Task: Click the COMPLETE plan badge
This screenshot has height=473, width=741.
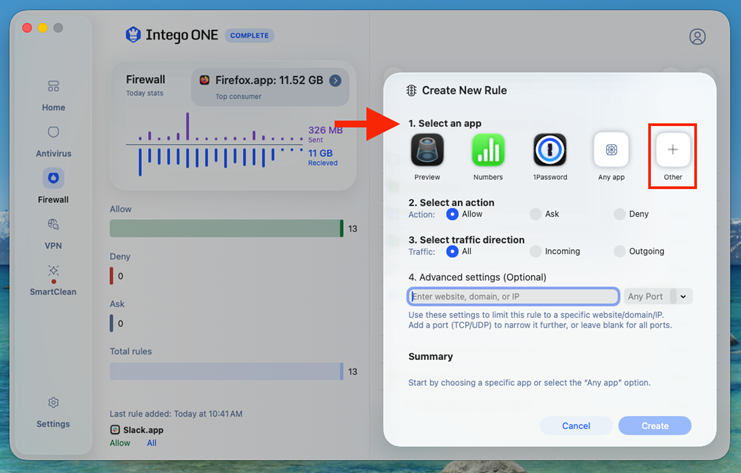Action: pos(250,35)
